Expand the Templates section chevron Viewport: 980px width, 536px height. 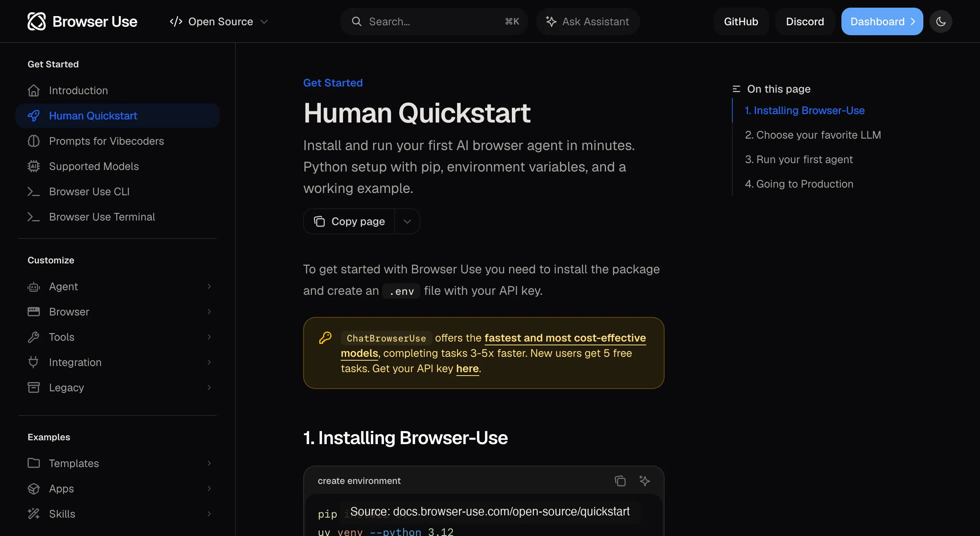point(209,463)
